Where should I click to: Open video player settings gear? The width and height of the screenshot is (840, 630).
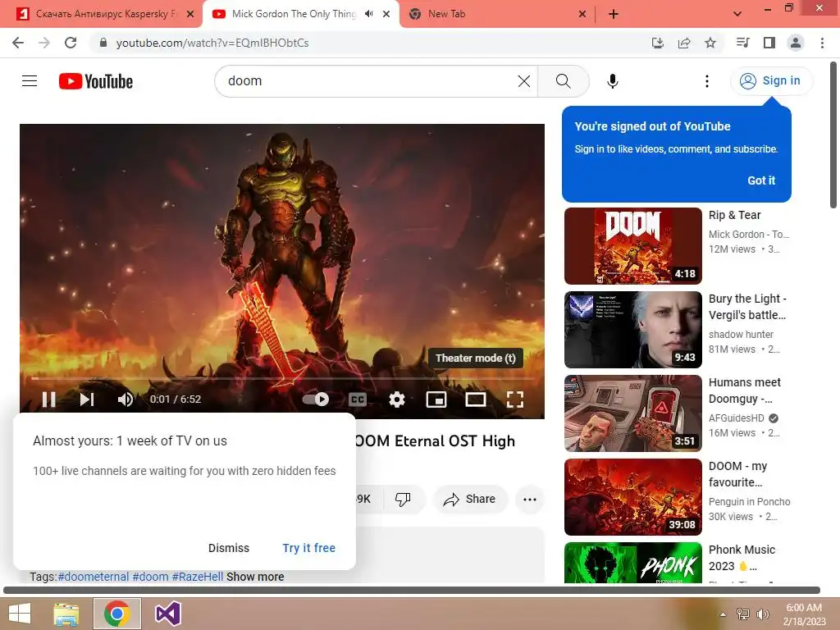pyautogui.click(x=396, y=399)
